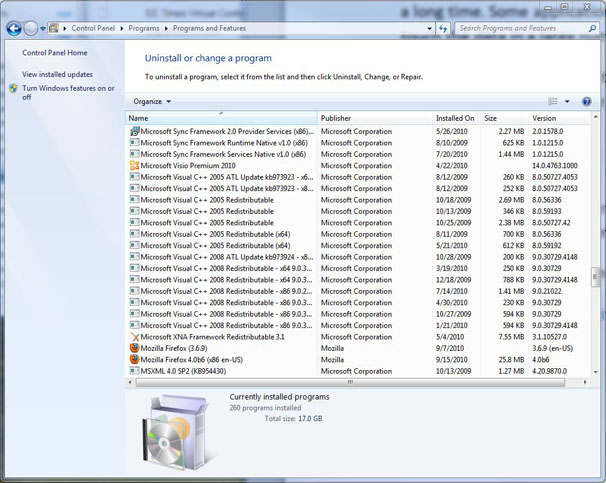Click the Microsoft Sync Framework 2.0 Provider icon

click(135, 131)
